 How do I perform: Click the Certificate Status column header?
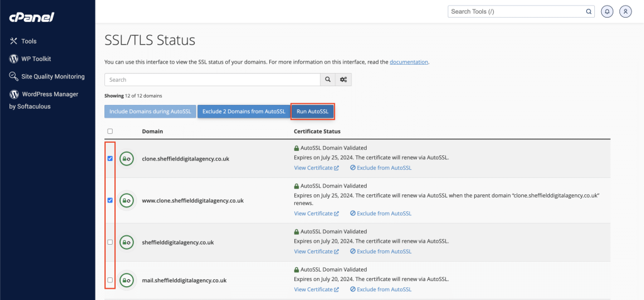[317, 131]
